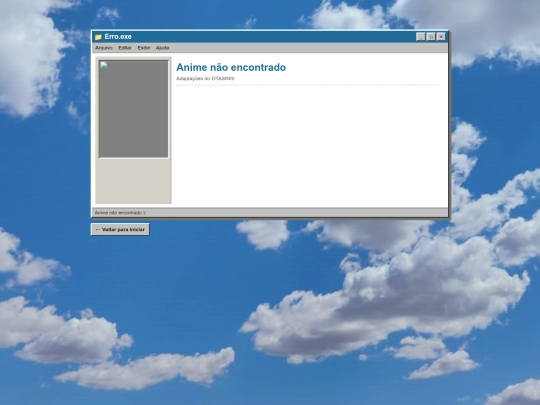Viewport: 540px width, 405px height.
Task: Click the status bar 'Anime não encontrado :(' text
Action: tap(120, 213)
